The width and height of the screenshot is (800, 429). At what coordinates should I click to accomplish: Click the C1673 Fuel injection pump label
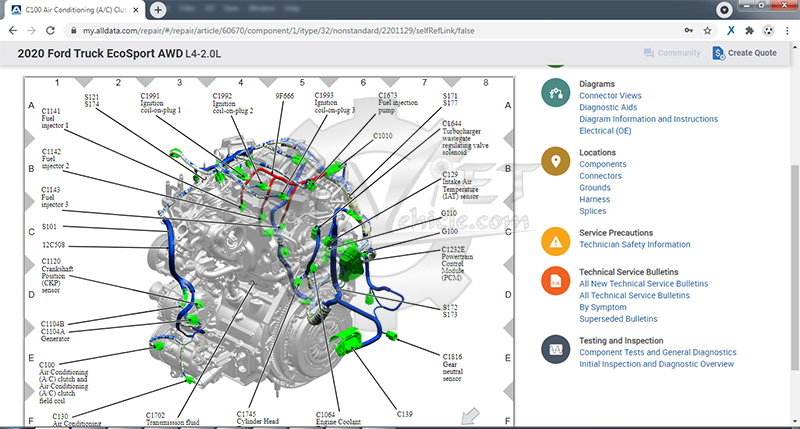point(397,103)
